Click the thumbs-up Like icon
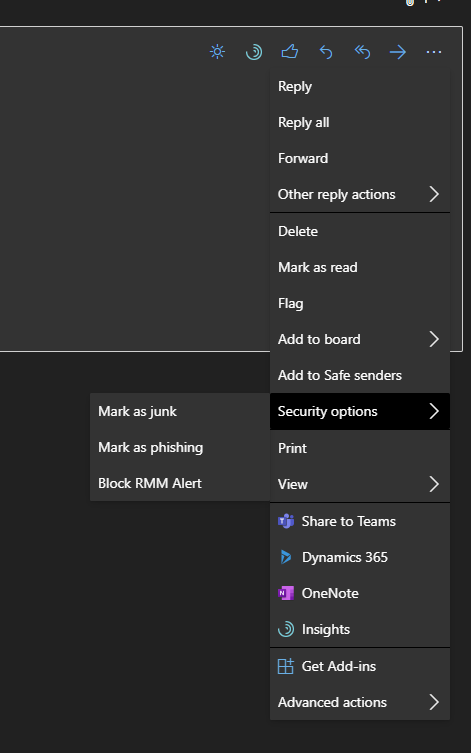The width and height of the screenshot is (471, 753). (x=290, y=51)
